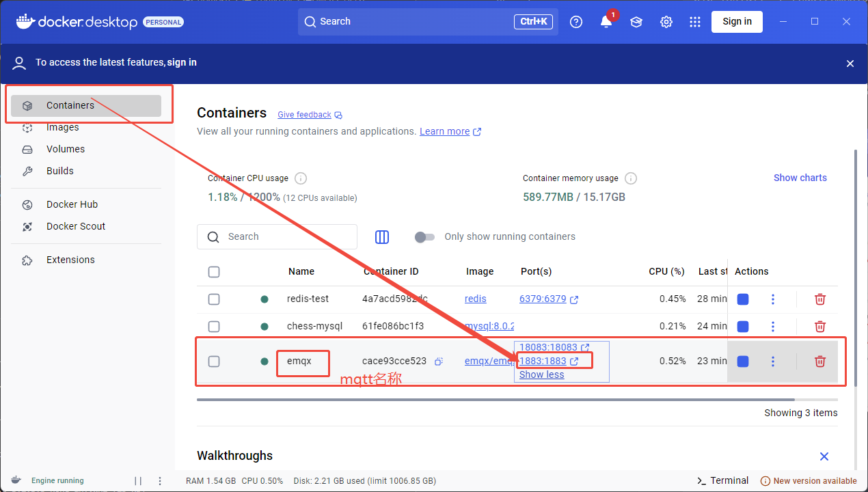Viewport: 868px width, 492px height.
Task: Open port 6379:6379 link
Action: coord(549,299)
